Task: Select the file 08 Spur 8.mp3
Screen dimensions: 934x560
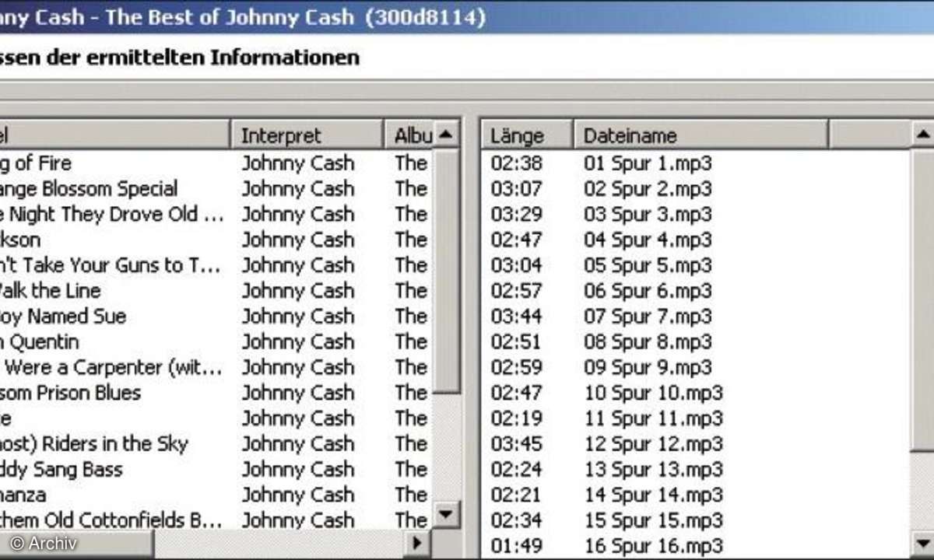Action: point(648,342)
